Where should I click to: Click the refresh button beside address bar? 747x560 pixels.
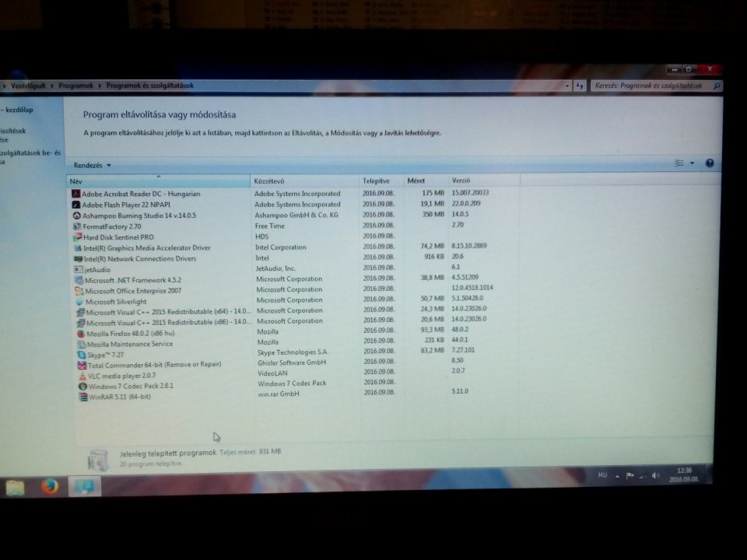tap(580, 86)
